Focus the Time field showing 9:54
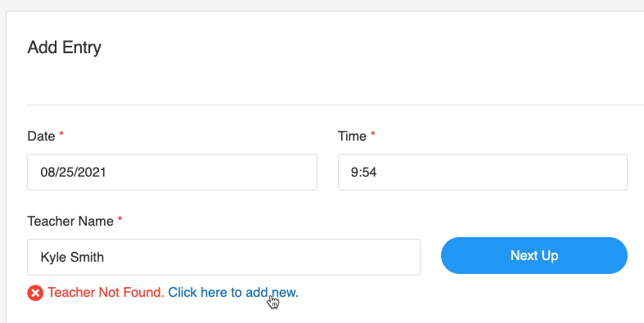Viewport: 644px width, 323px height. (x=483, y=172)
